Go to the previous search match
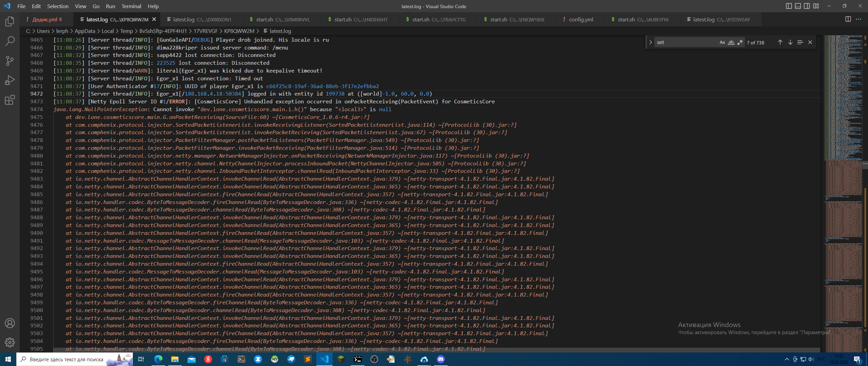The width and height of the screenshot is (868, 366). pyautogui.click(x=780, y=42)
